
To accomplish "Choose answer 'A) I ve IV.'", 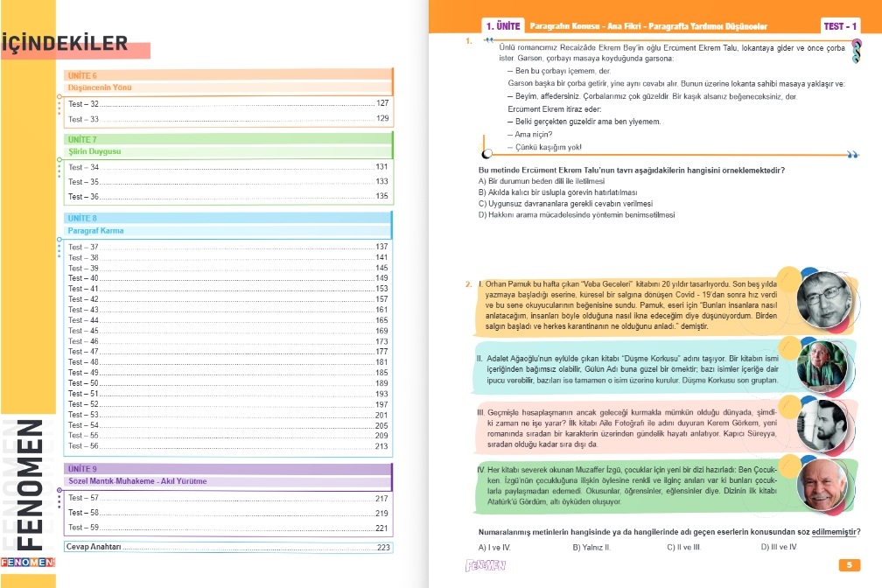I will (494, 547).
